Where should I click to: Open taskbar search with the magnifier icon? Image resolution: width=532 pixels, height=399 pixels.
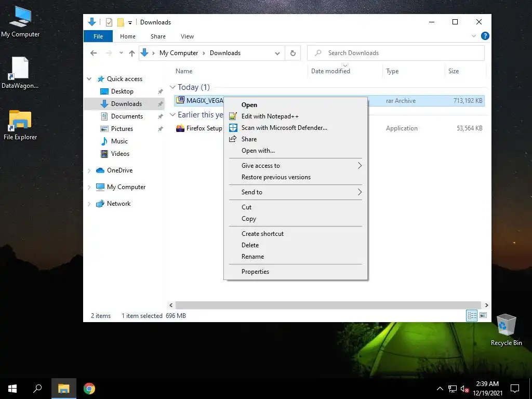coord(37,389)
